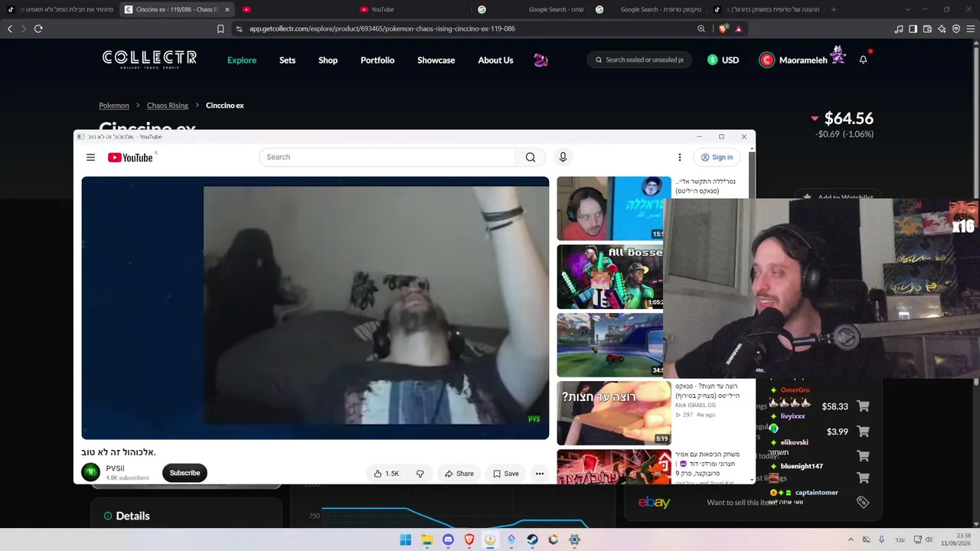
Task: Show hidden system tray icons
Action: click(851, 540)
